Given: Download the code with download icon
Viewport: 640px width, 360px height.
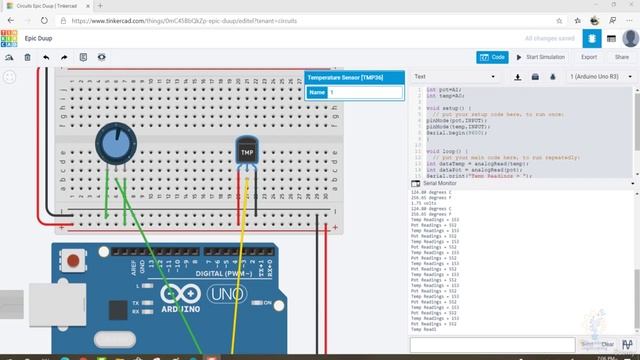Looking at the screenshot, I should [x=518, y=77].
